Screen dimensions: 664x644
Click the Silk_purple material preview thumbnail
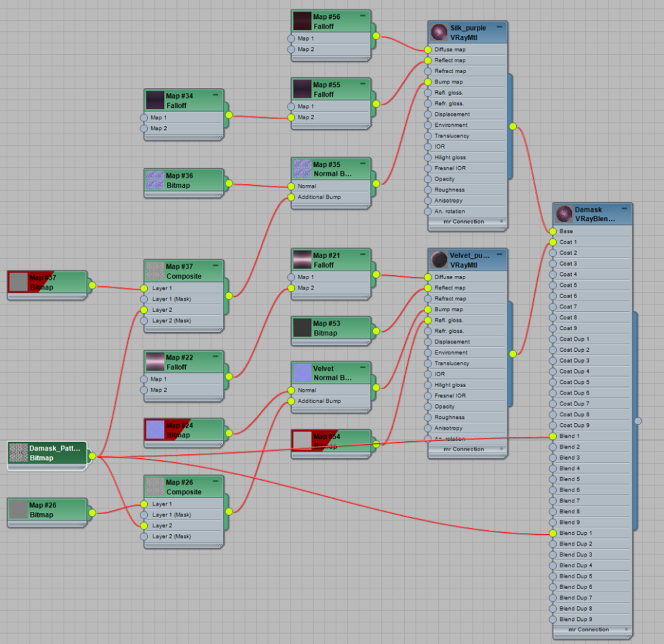[439, 33]
